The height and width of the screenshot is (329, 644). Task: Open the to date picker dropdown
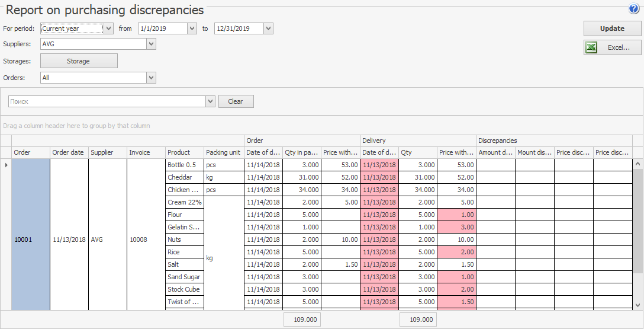click(268, 28)
